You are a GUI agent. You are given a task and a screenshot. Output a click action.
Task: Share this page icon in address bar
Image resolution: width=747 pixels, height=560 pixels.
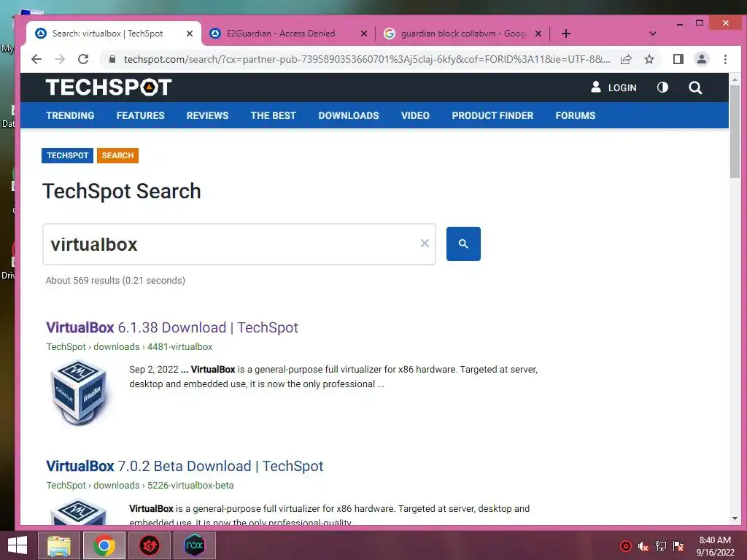(626, 59)
